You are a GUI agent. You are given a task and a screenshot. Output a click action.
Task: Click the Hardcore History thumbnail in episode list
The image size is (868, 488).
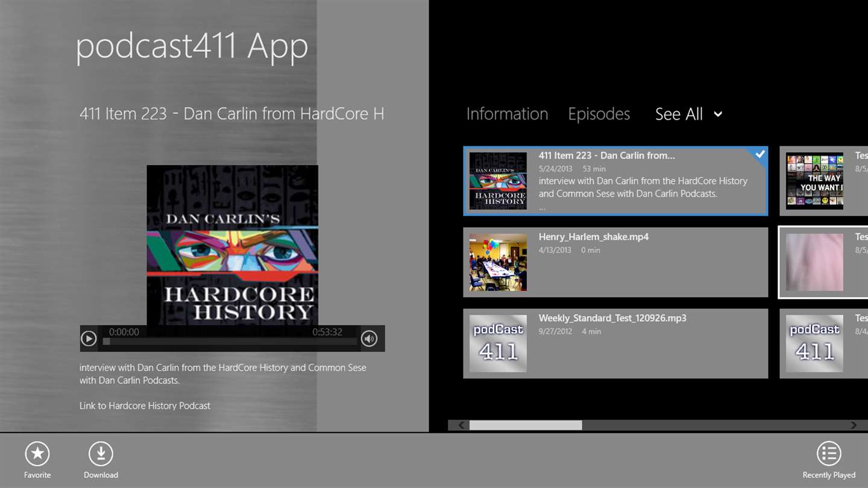coord(498,181)
